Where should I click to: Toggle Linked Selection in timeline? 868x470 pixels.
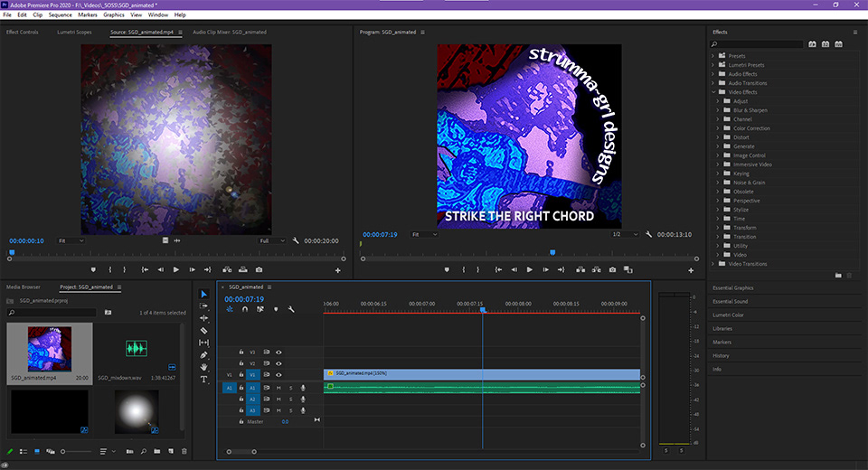(x=260, y=309)
